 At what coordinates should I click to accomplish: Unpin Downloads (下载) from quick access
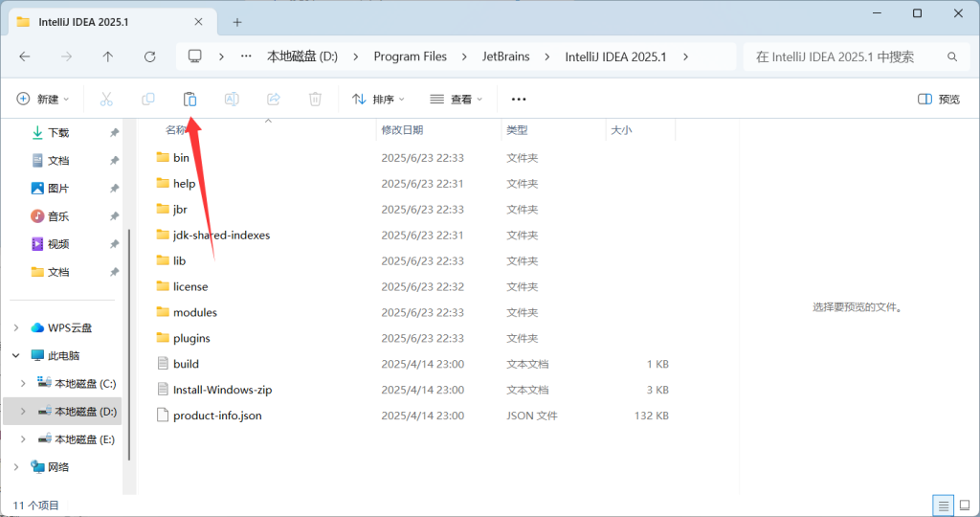coord(115,132)
